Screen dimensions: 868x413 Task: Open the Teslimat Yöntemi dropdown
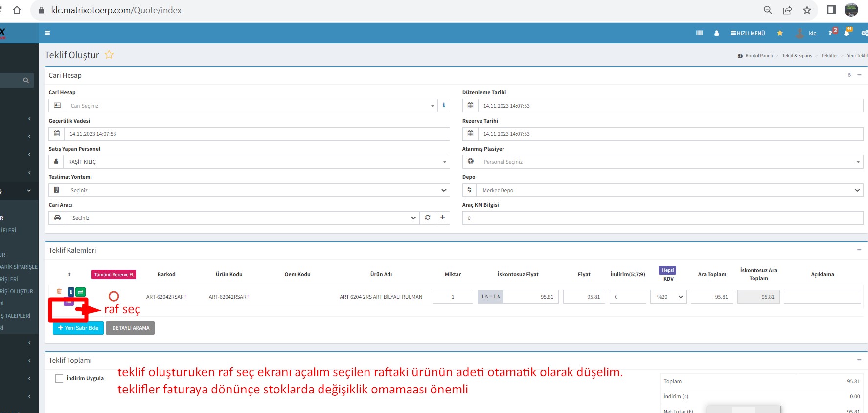(256, 190)
